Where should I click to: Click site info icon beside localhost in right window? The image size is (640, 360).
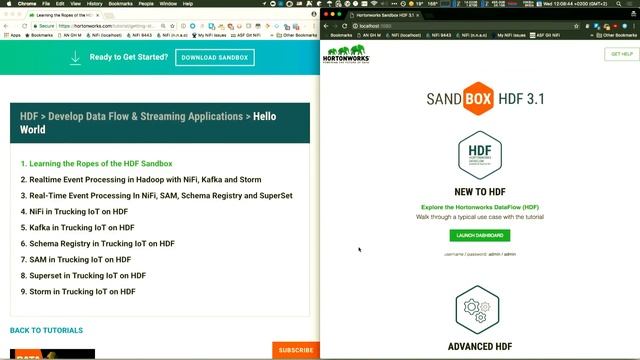coord(355,26)
